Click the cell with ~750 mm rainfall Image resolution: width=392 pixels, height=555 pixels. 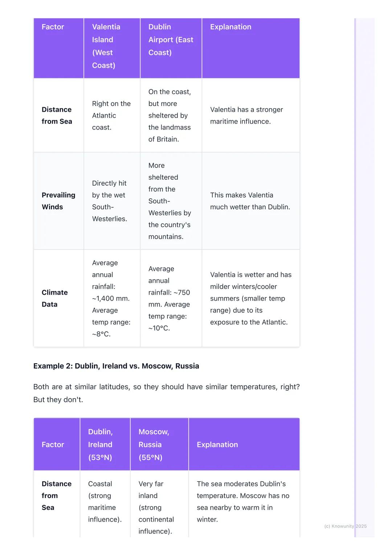pos(169,298)
